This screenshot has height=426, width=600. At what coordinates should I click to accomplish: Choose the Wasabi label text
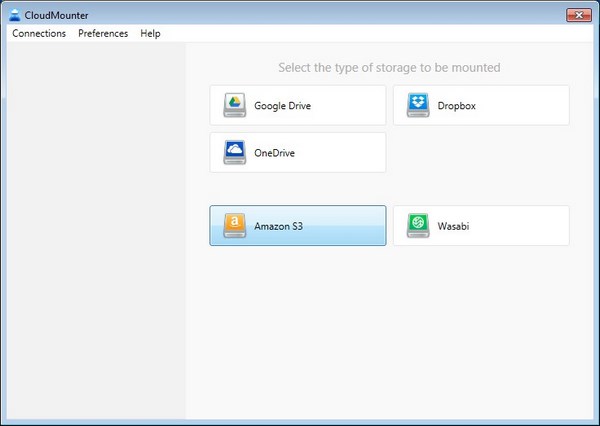(453, 226)
